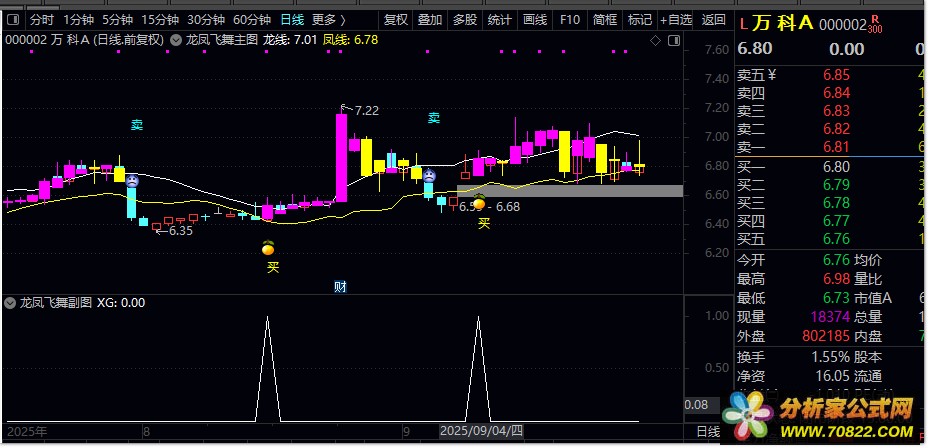The width and height of the screenshot is (930, 448).
Task: Toggle the left panel layout icon
Action: (12, 20)
